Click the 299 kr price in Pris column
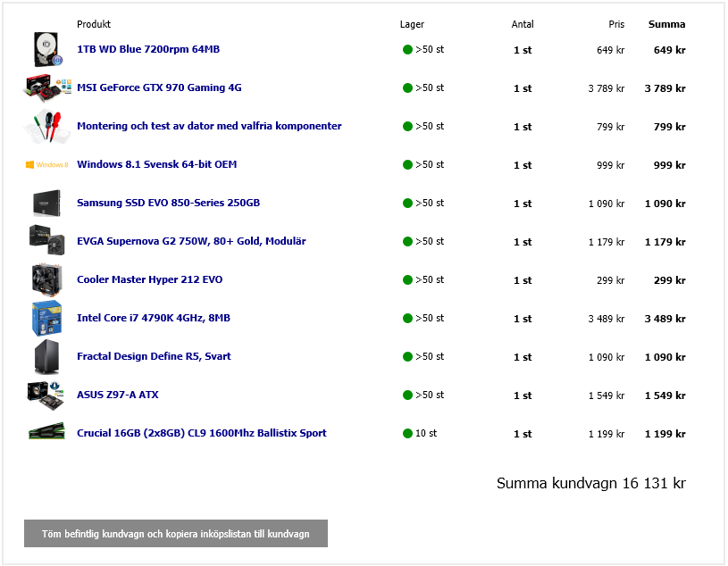Screen dimensions: 728x566 (x=610, y=280)
